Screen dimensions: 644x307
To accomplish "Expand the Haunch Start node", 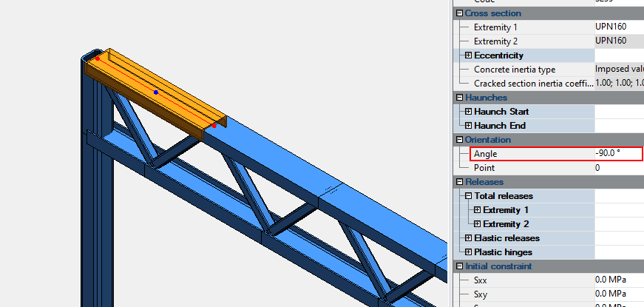I will tap(468, 112).
